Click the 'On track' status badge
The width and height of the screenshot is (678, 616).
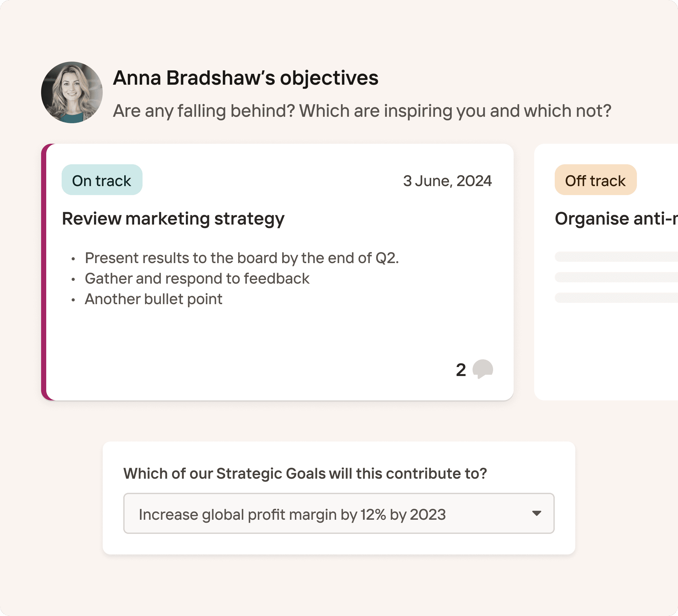coord(102,180)
